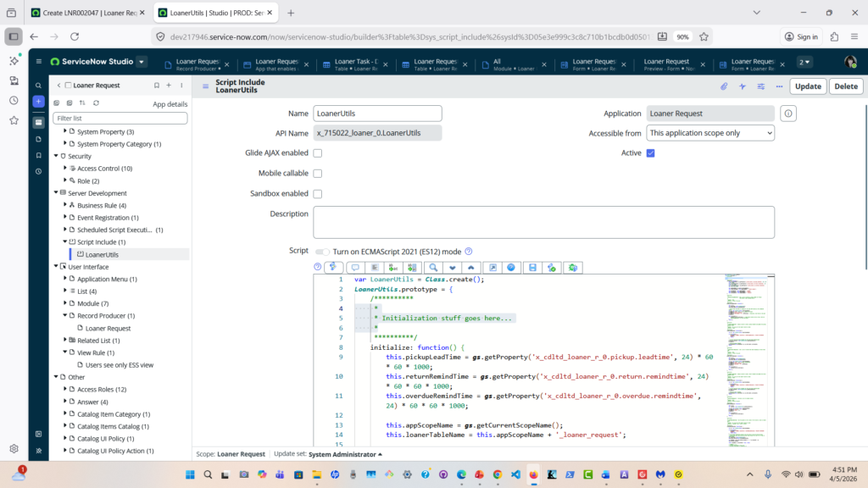Click the blue plus create button in sidebar
This screenshot has height=488, width=868.
(38, 102)
